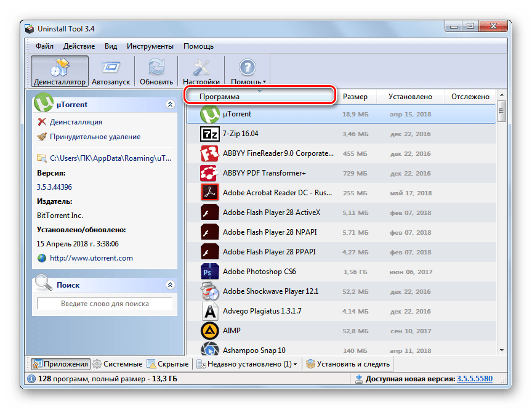Toggle the Системные system filter
The width and height of the screenshot is (532, 409).
[117, 364]
